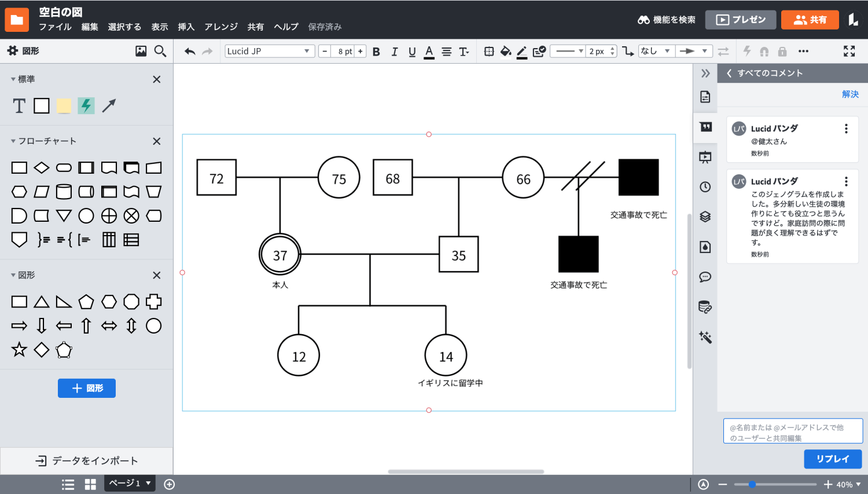The height and width of the screenshot is (494, 868).
Task: Open the layers icon in the right sidebar
Action: point(705,217)
